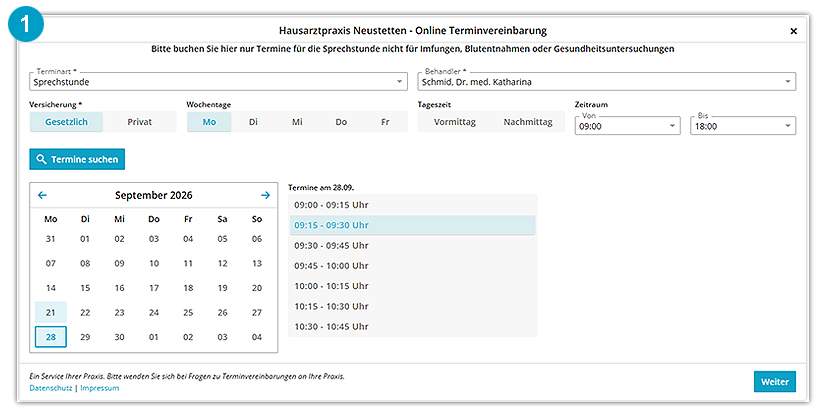The image size is (823, 414).
Task: Select Gesetzlich insurance option
Action: point(66,122)
